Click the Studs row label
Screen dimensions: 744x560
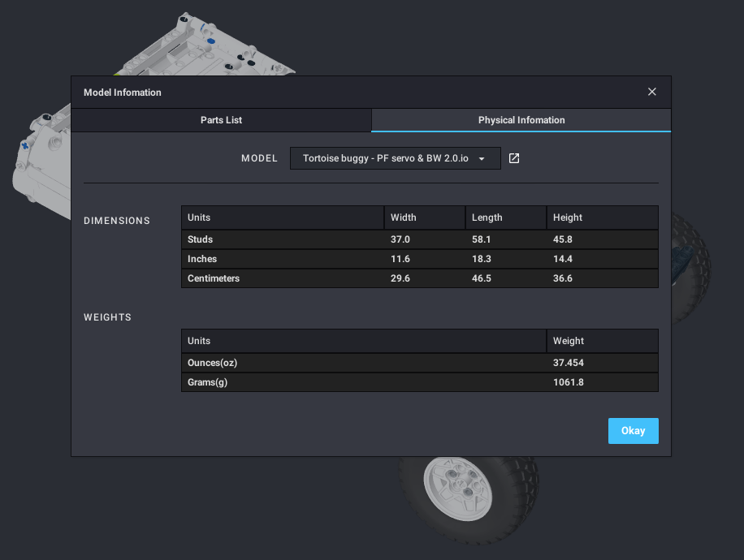pos(200,239)
